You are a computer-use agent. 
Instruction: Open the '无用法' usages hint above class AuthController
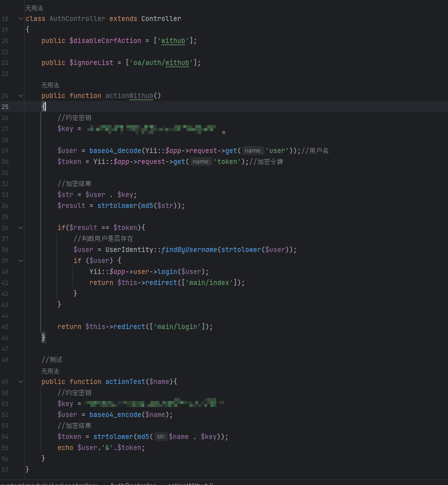click(x=34, y=8)
